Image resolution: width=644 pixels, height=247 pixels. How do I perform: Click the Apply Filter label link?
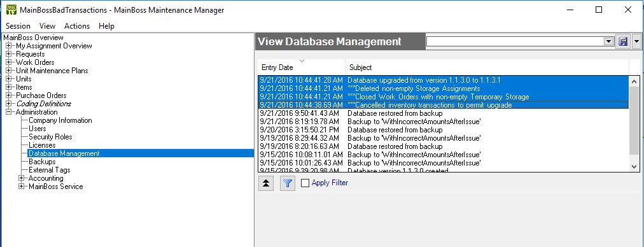330,183
